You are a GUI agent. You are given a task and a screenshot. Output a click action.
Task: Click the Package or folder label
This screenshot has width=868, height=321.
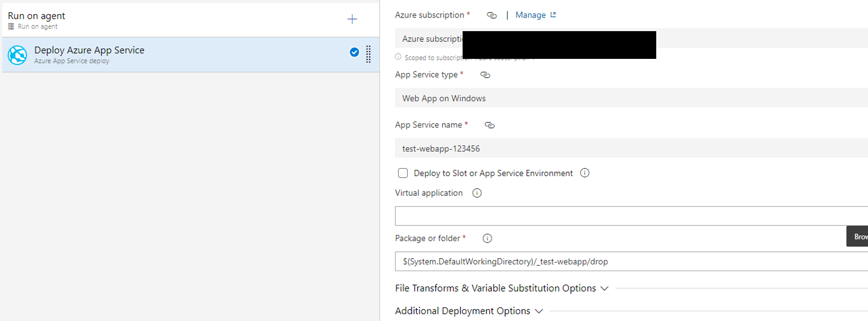pyautogui.click(x=427, y=238)
